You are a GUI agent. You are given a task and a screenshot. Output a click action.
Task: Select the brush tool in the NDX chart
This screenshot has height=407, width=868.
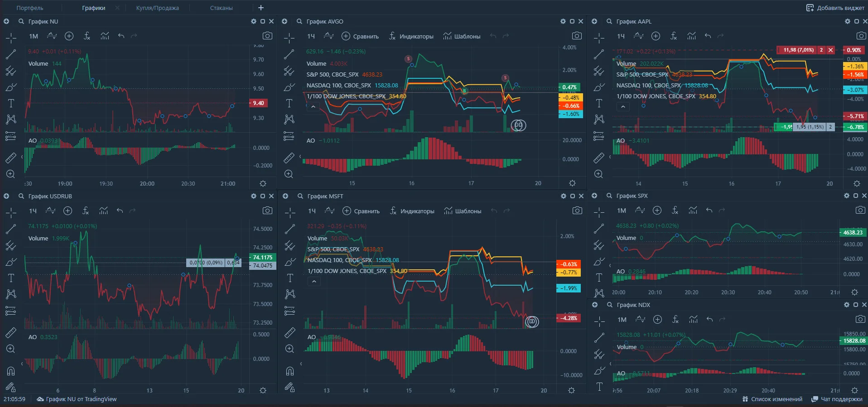[599, 371]
